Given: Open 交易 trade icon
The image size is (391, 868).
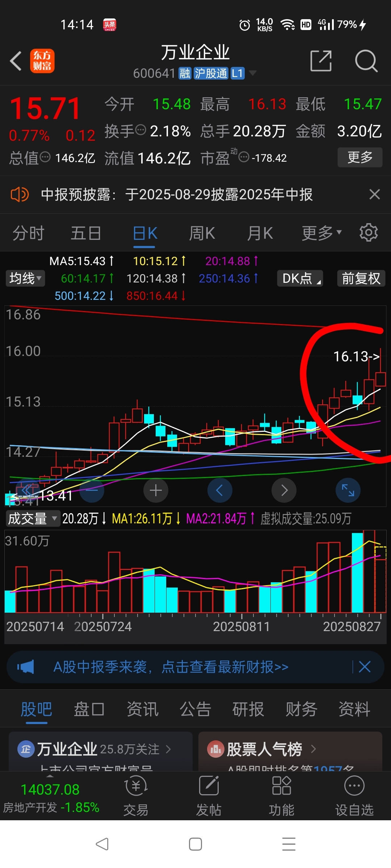Looking at the screenshot, I should tap(136, 796).
